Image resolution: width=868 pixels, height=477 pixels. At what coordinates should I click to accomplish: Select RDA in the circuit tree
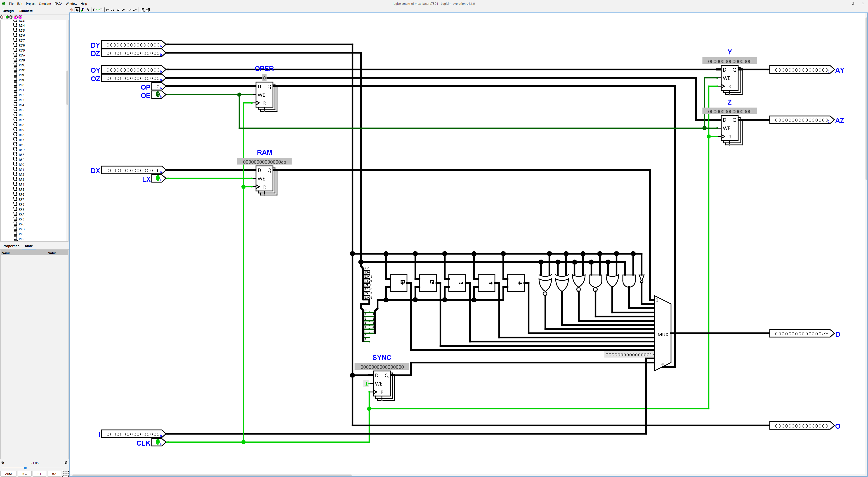22,55
